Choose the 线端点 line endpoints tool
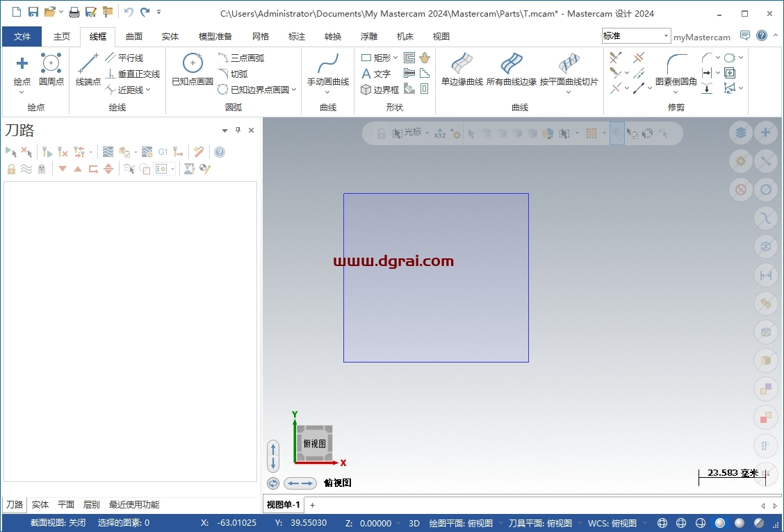Screen dimensions: 784x532 coord(88,69)
